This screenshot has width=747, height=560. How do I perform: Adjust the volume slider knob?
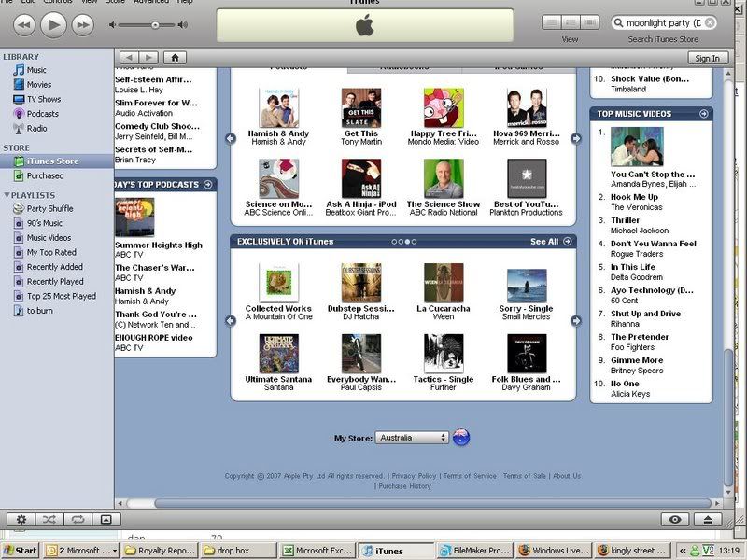pyautogui.click(x=155, y=25)
